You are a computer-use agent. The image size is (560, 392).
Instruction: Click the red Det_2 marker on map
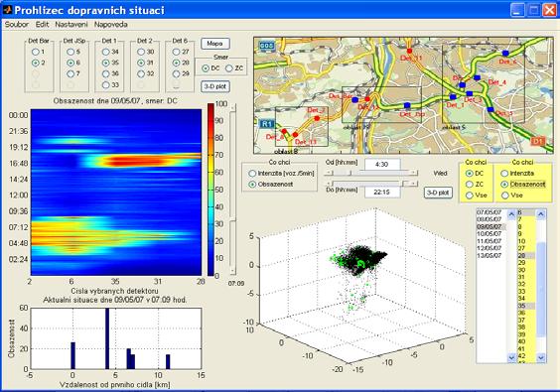[x=317, y=118]
